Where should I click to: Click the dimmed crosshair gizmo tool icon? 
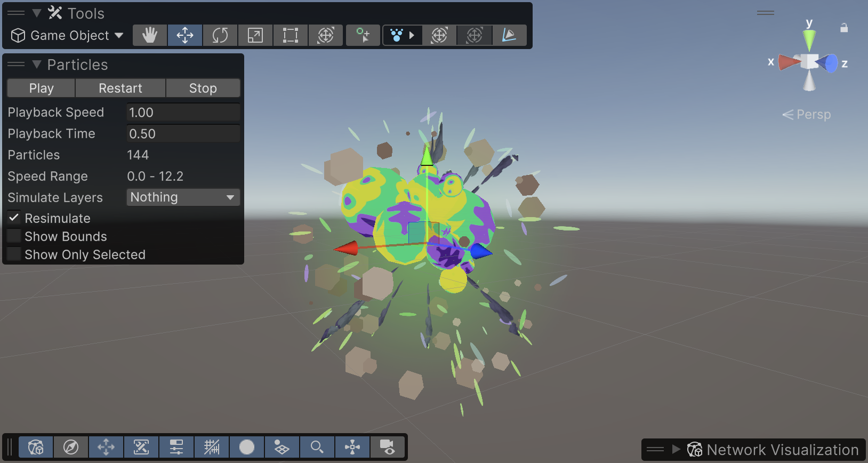coord(475,35)
